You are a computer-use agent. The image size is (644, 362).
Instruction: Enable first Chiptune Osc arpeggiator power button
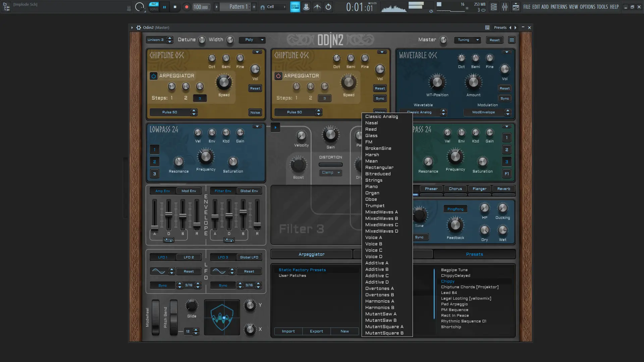pyautogui.click(x=154, y=76)
